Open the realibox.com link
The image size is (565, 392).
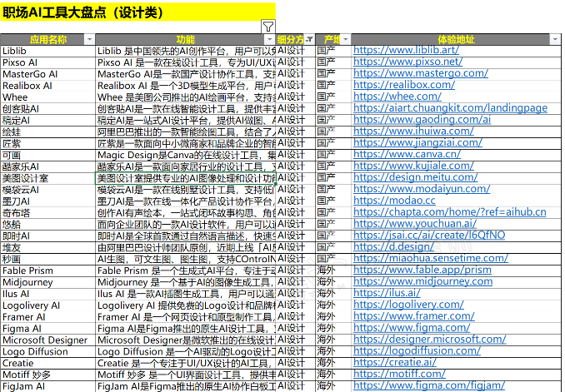pyautogui.click(x=404, y=85)
